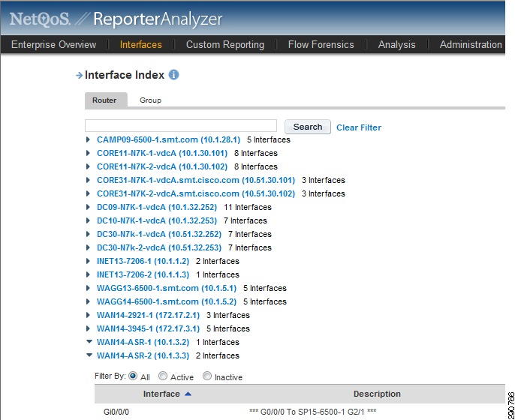Open the CORE11-N7K-2-vdcA (10.1.30.102) link

(162, 166)
